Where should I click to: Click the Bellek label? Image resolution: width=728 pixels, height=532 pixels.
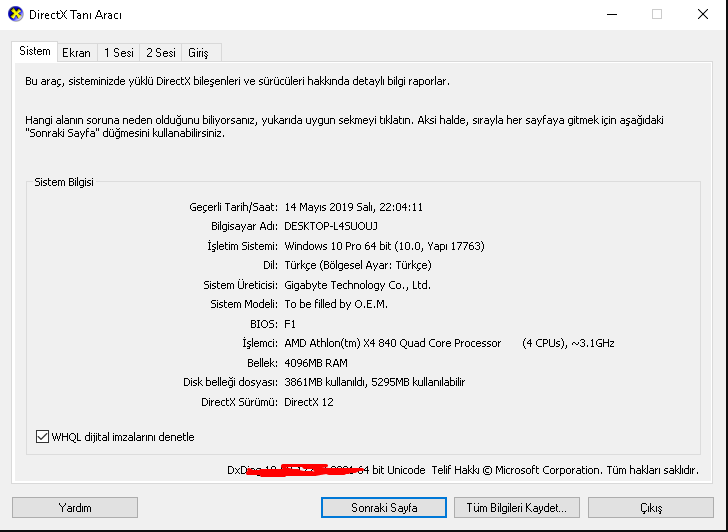point(262,363)
